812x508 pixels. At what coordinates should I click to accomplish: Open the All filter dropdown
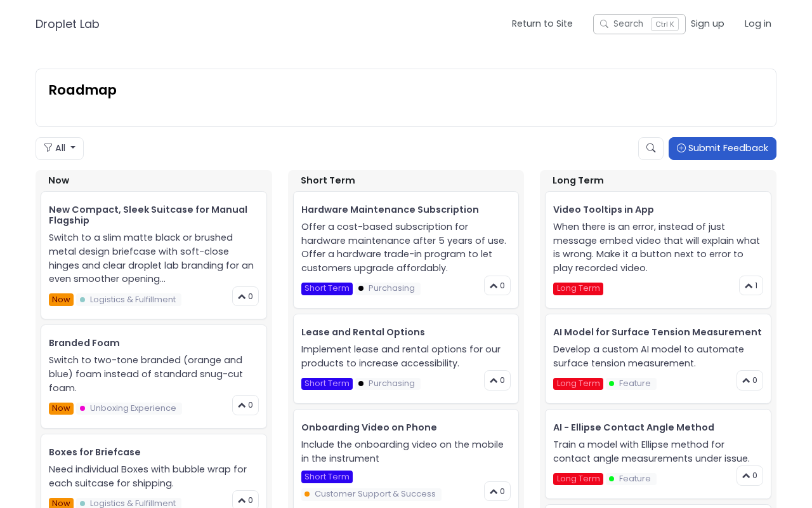60,149
